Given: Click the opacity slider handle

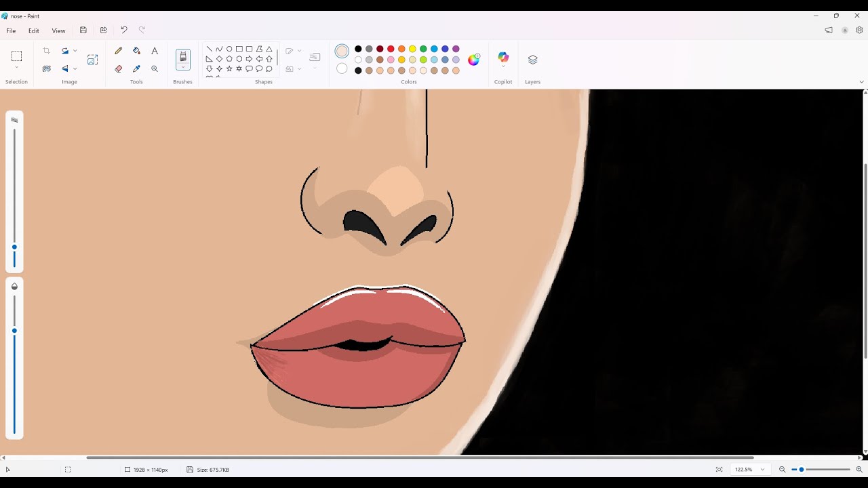Looking at the screenshot, I should (14, 331).
